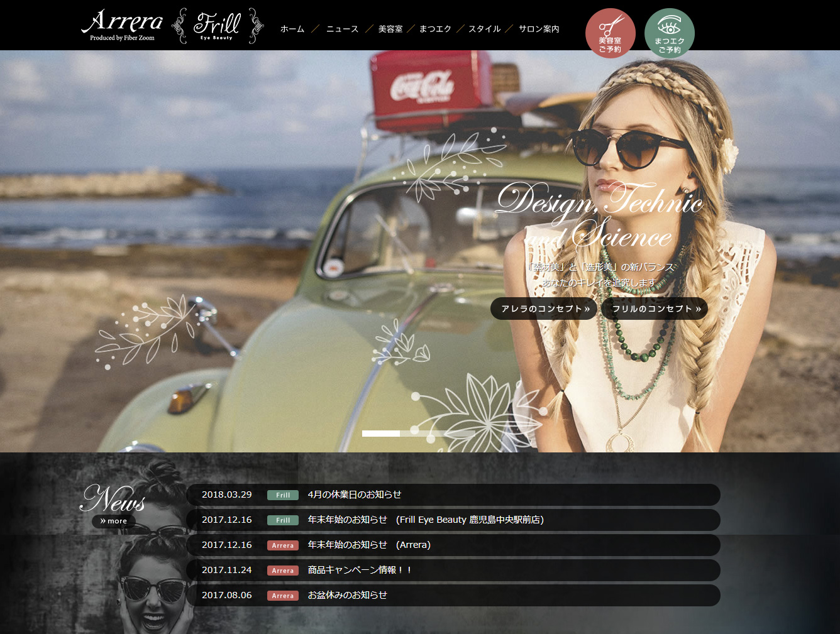Select まつエク in the navigation bar
The height and width of the screenshot is (634, 840).
coord(435,29)
